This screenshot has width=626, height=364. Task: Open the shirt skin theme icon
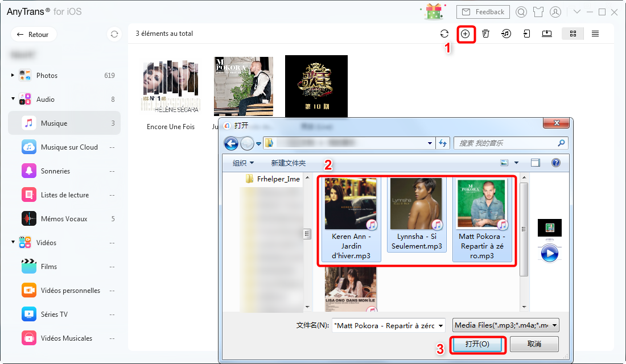click(x=538, y=12)
